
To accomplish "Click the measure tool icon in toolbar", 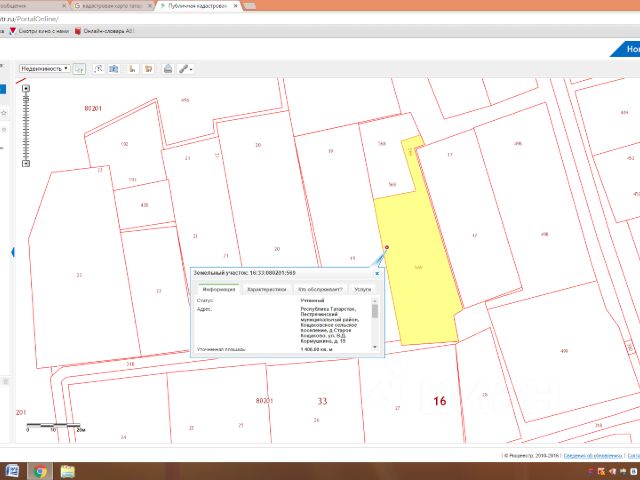I will (x=97, y=69).
